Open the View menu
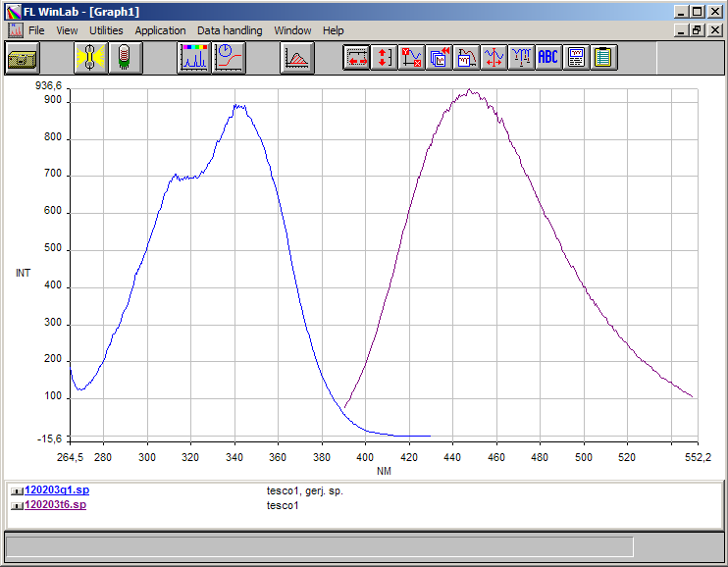 [67, 30]
